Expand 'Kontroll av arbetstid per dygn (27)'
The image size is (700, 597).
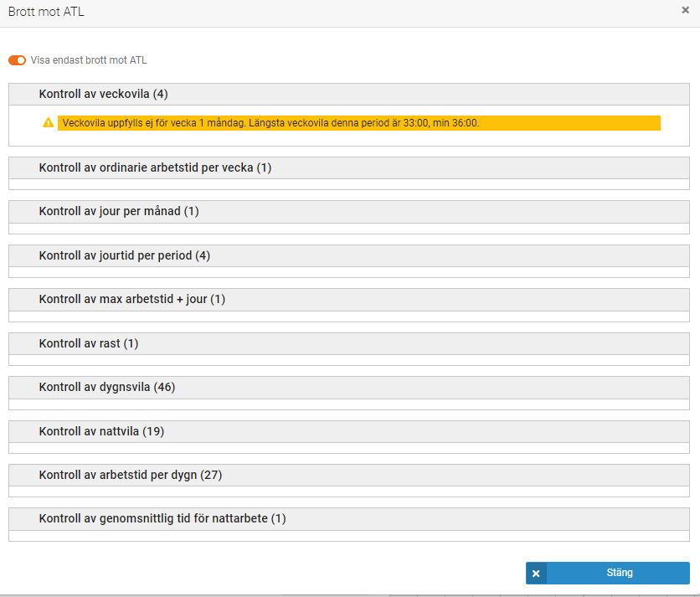(131, 475)
